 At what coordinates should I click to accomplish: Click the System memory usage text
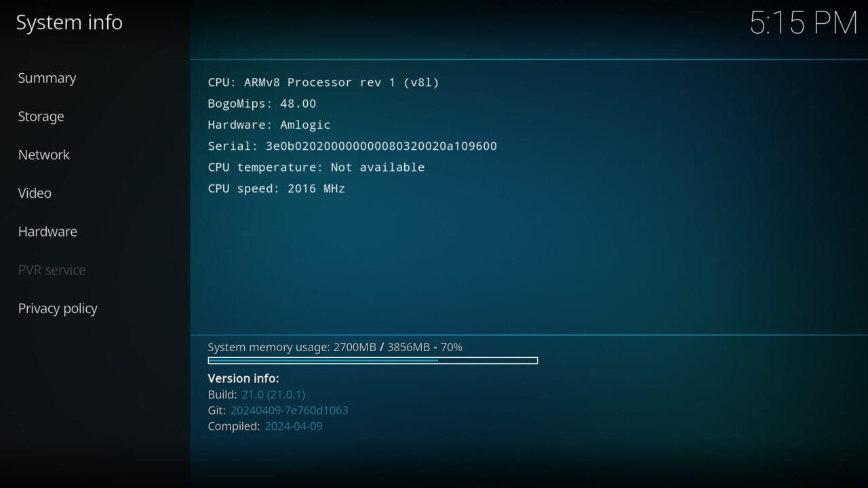tap(335, 347)
